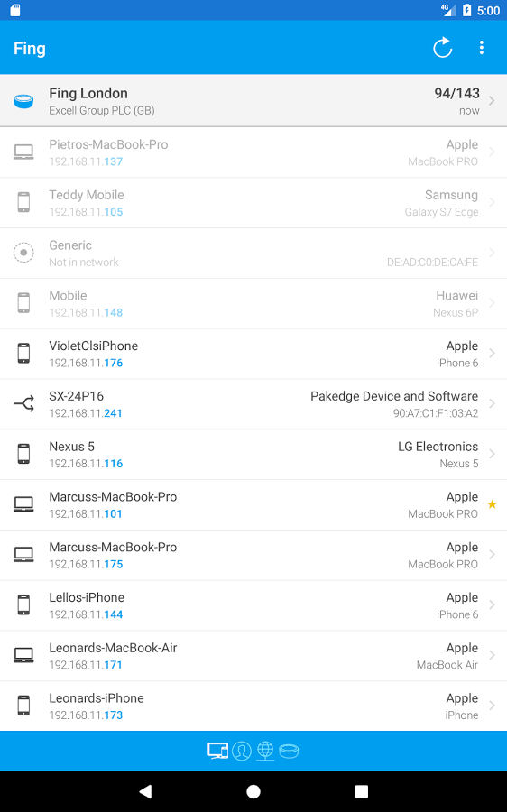This screenshot has height=812, width=507.
Task: Open the Teddy Mobile Samsung entry
Action: [253, 203]
